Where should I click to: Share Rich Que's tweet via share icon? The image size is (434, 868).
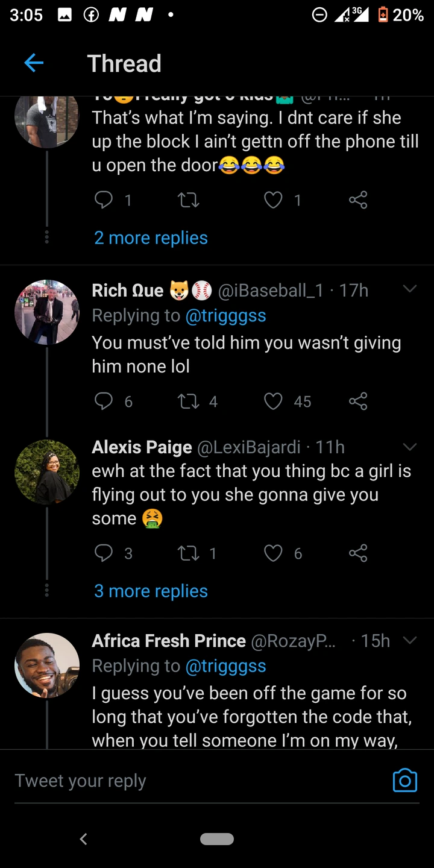tap(358, 401)
